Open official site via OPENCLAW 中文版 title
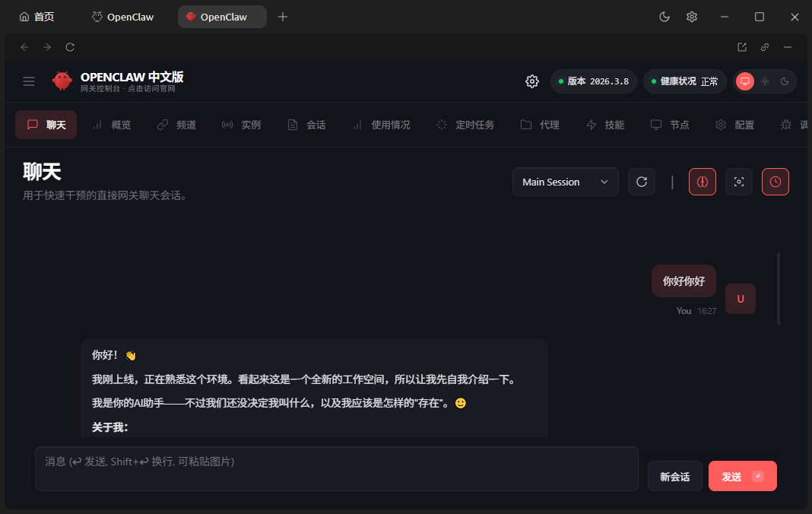 (x=132, y=77)
